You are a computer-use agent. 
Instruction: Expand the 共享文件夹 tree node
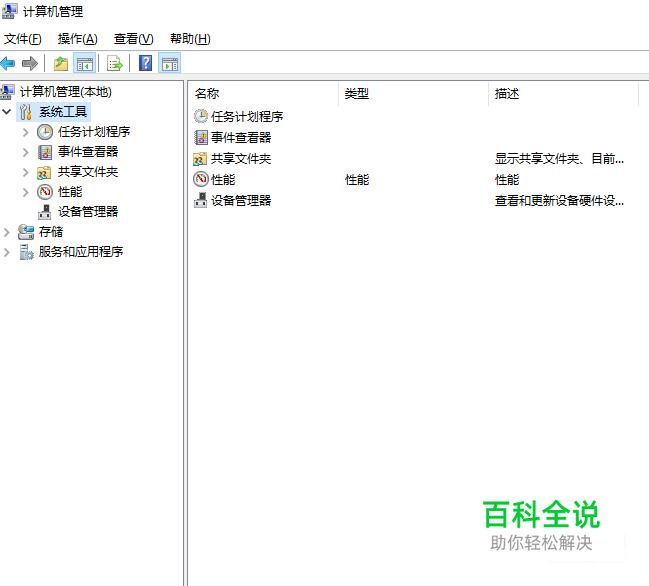click(x=26, y=172)
